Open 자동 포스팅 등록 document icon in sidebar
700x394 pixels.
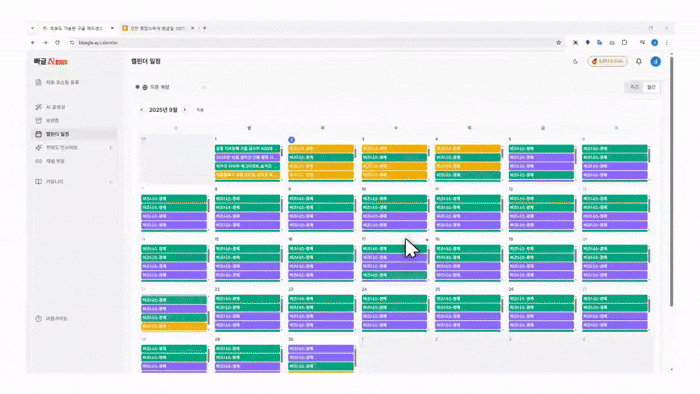point(38,82)
